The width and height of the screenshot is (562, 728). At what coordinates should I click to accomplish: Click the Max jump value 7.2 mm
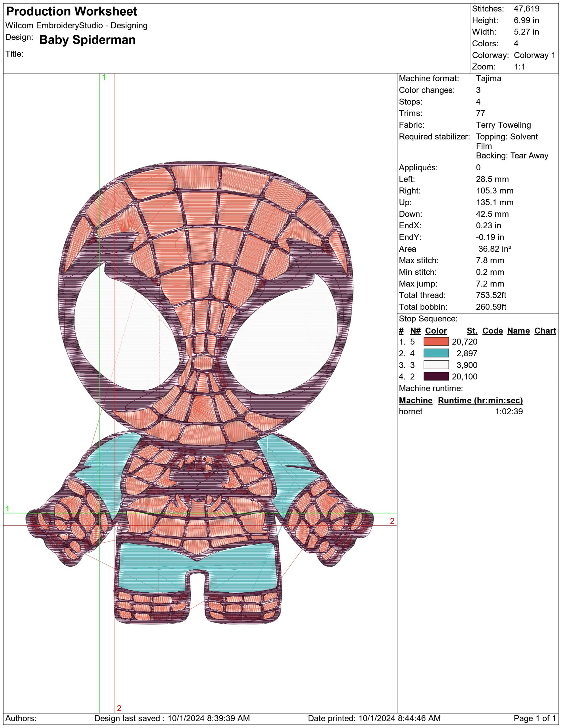click(x=490, y=284)
